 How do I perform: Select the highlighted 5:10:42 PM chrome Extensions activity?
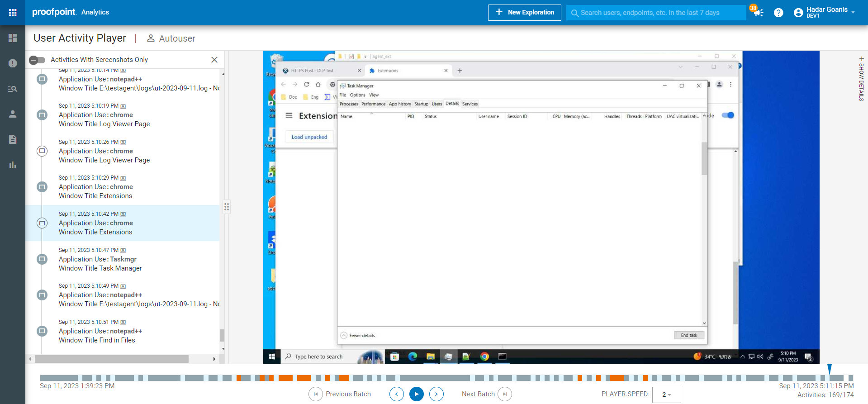point(123,223)
